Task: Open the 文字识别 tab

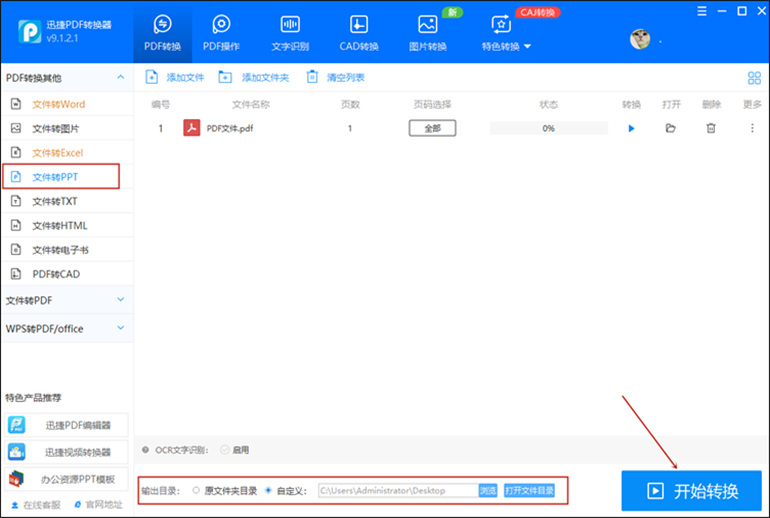Action: (290, 32)
